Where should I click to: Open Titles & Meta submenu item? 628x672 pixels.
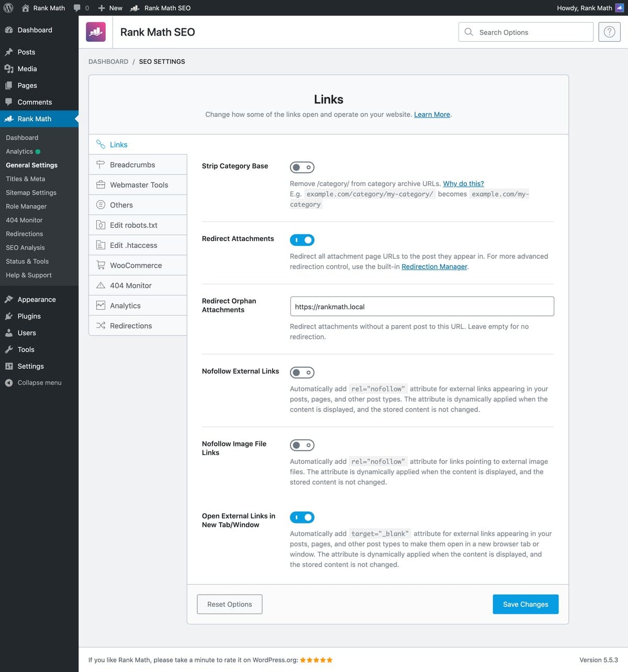[x=26, y=179]
